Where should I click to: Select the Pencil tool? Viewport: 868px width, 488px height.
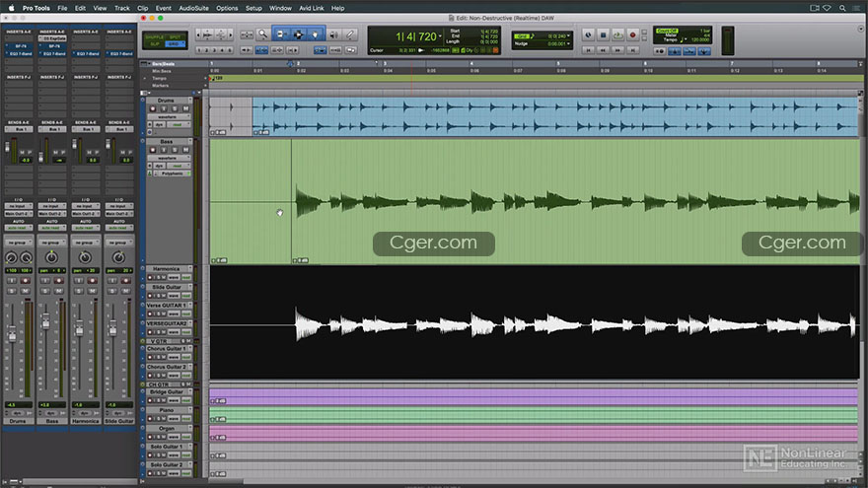[350, 35]
